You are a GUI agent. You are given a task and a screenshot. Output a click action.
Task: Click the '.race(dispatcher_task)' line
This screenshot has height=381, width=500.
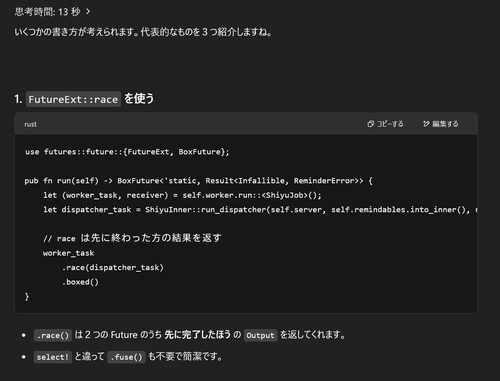tap(113, 268)
